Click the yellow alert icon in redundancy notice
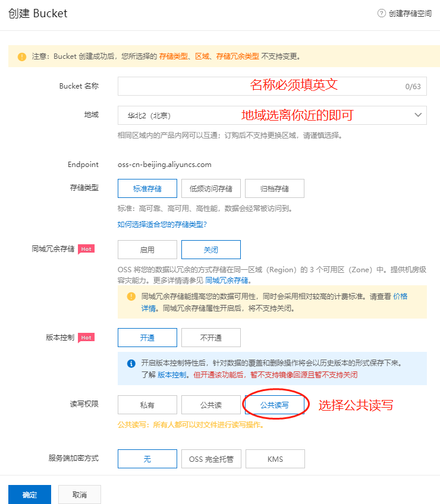 (x=131, y=296)
